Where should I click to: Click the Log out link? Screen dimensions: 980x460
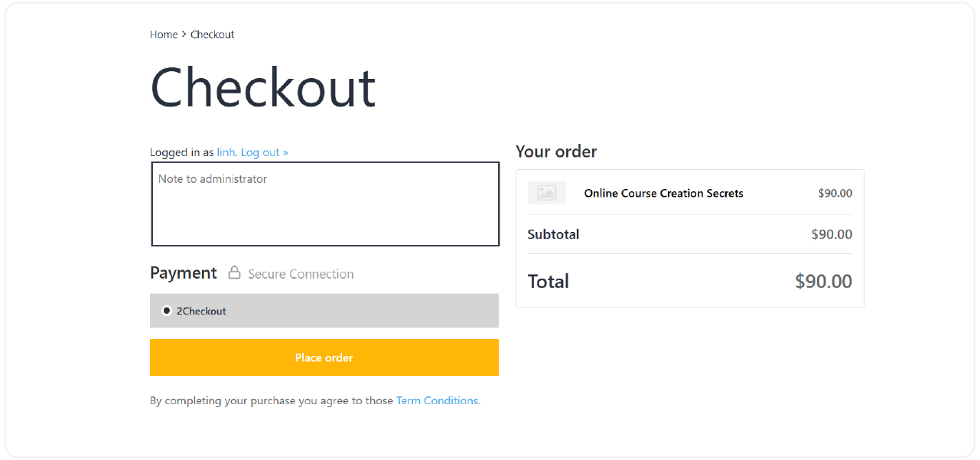click(x=264, y=152)
